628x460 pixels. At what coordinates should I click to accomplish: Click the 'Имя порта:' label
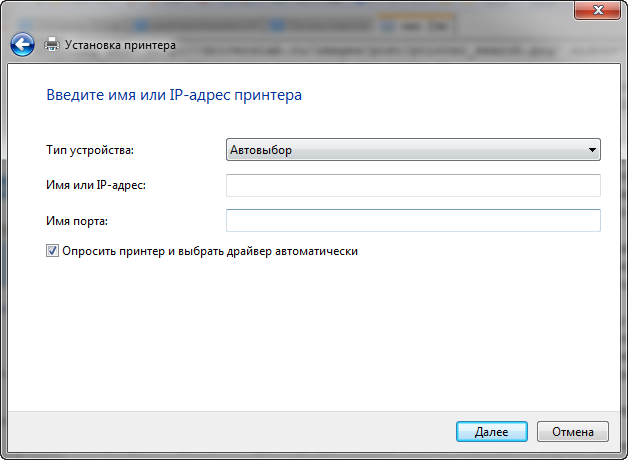pos(76,220)
